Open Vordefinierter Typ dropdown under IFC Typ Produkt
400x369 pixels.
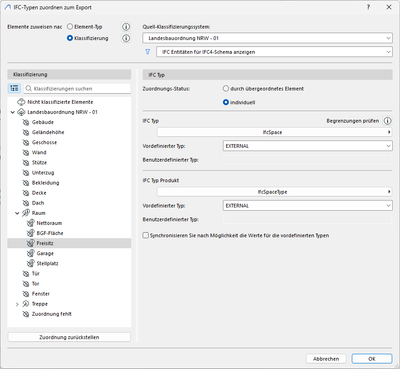point(307,206)
